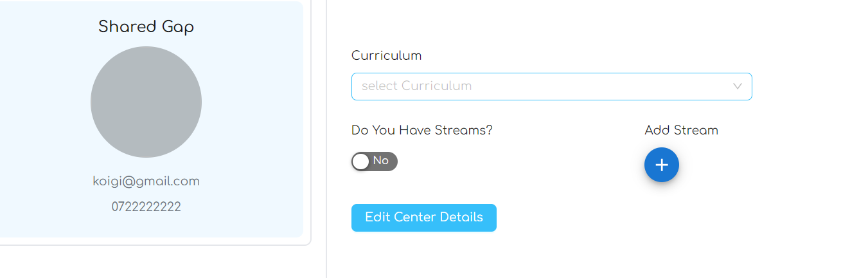Click the select Curriculum placeholder text
The width and height of the screenshot is (868, 278).
tap(416, 86)
